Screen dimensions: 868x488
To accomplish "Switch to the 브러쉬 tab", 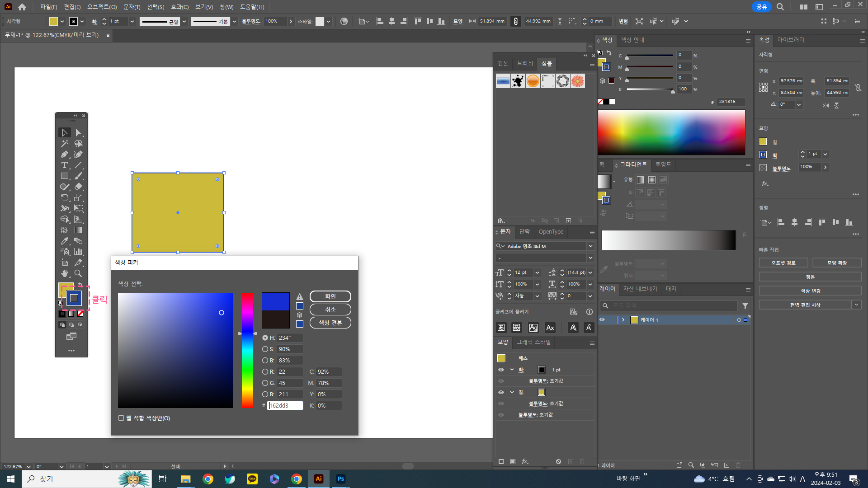I will click(x=525, y=64).
